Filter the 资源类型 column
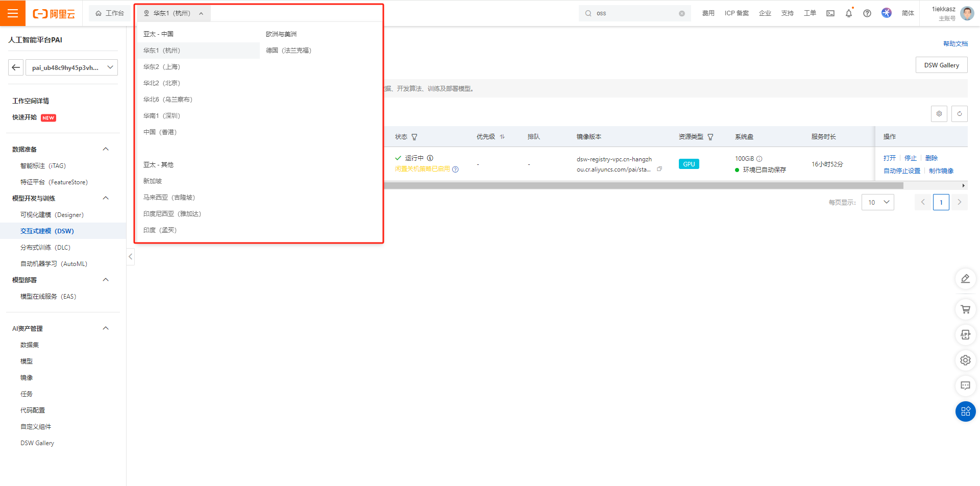The height and width of the screenshot is (486, 980). coord(710,137)
